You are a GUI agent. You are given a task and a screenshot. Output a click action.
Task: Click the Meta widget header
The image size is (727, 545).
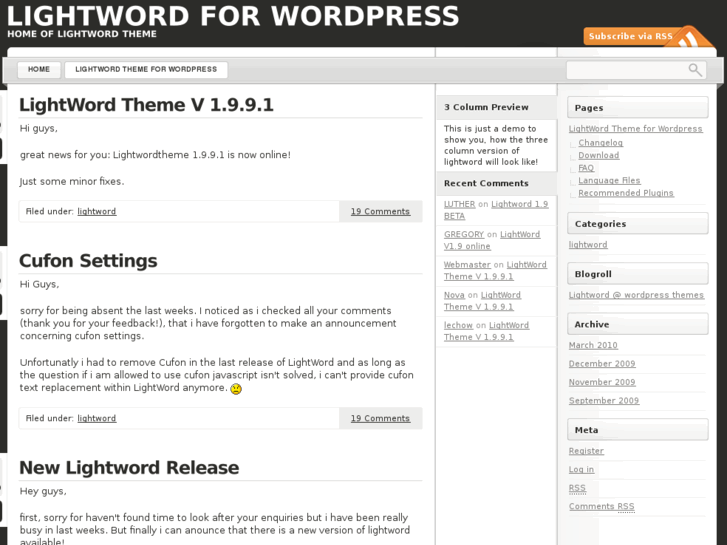point(638,430)
